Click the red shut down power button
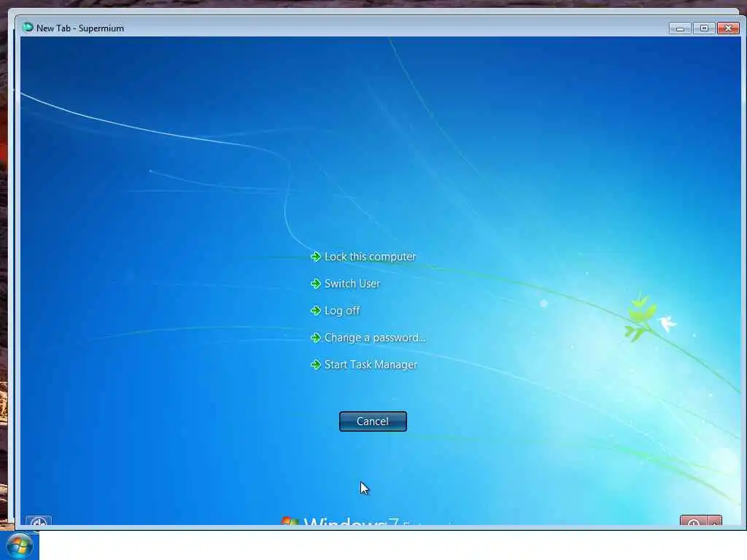Screen dimensions: 747x560 click(694, 521)
